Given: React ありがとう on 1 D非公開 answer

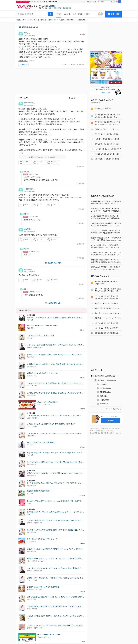Looking at the screenshot, I should point(53,205).
